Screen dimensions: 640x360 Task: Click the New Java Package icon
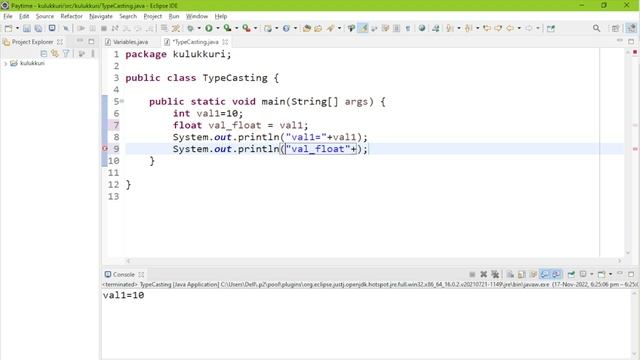coord(268,28)
